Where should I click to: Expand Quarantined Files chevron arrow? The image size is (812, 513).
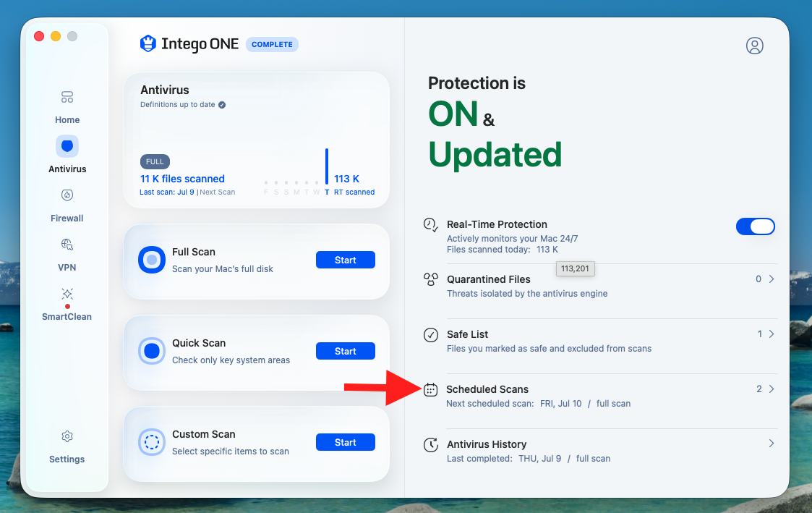pos(772,279)
